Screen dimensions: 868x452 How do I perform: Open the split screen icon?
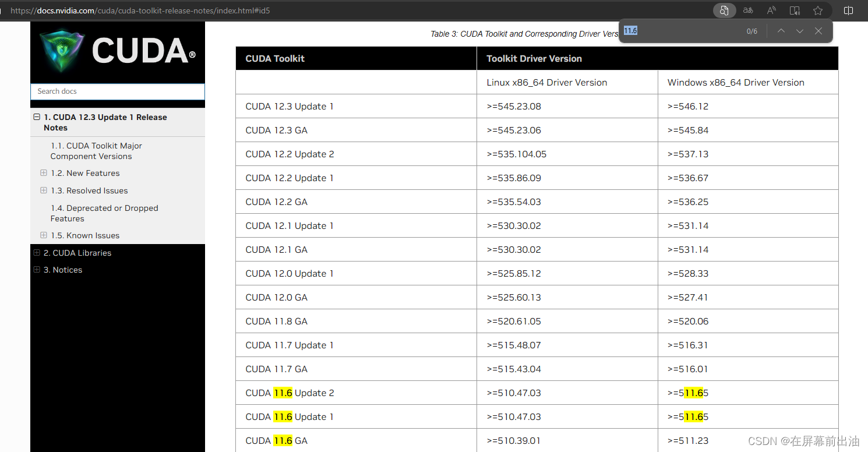pyautogui.click(x=848, y=10)
